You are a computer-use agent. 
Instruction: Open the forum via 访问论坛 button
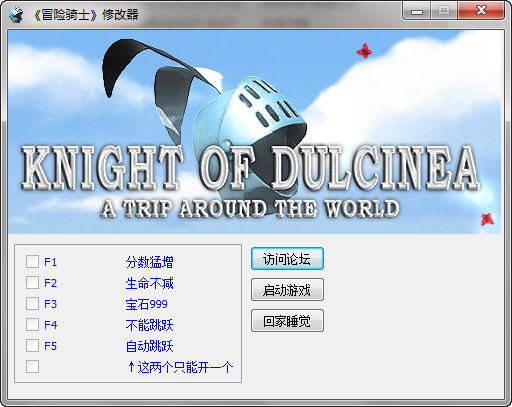coord(287,259)
